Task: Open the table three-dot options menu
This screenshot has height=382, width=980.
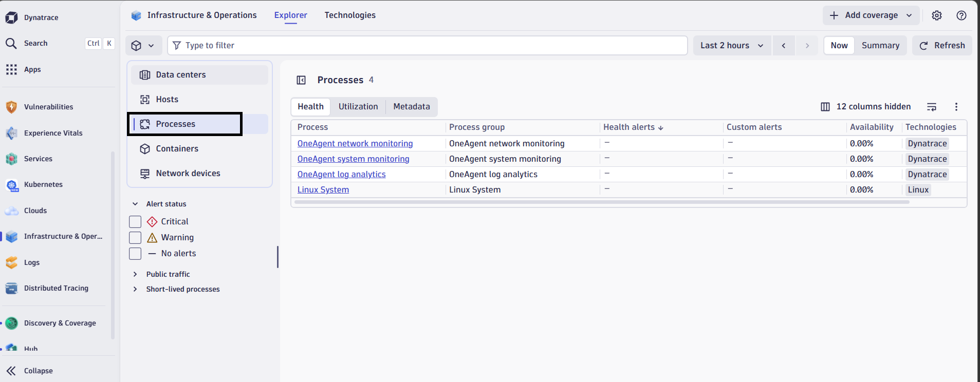Action: [x=956, y=107]
